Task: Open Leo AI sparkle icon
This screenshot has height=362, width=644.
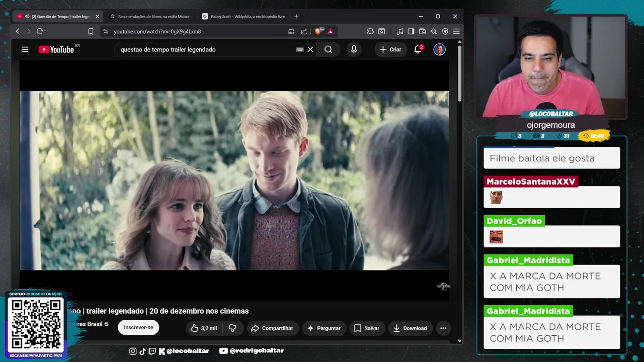Action: pos(433,31)
